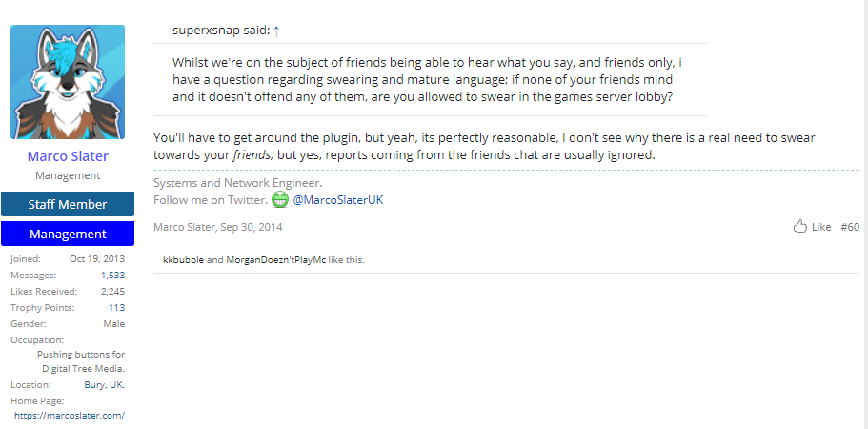Open the Bury, UK. location link
The height and width of the screenshot is (429, 868).
point(105,384)
